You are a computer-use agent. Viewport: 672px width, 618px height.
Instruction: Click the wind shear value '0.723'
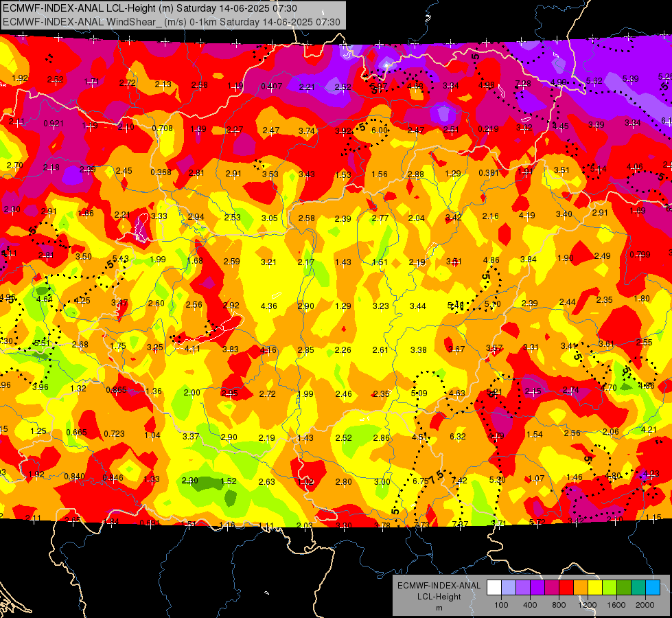pyautogui.click(x=115, y=434)
